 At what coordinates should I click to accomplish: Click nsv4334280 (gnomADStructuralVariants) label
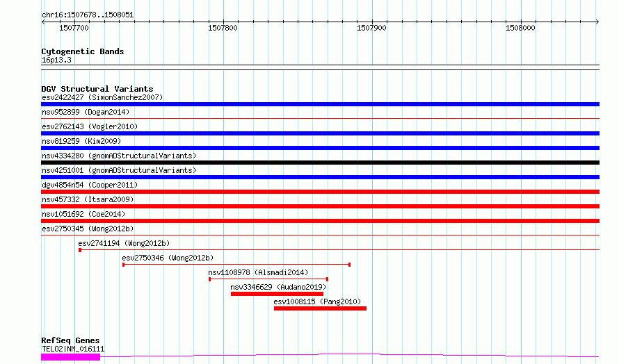[x=119, y=156]
